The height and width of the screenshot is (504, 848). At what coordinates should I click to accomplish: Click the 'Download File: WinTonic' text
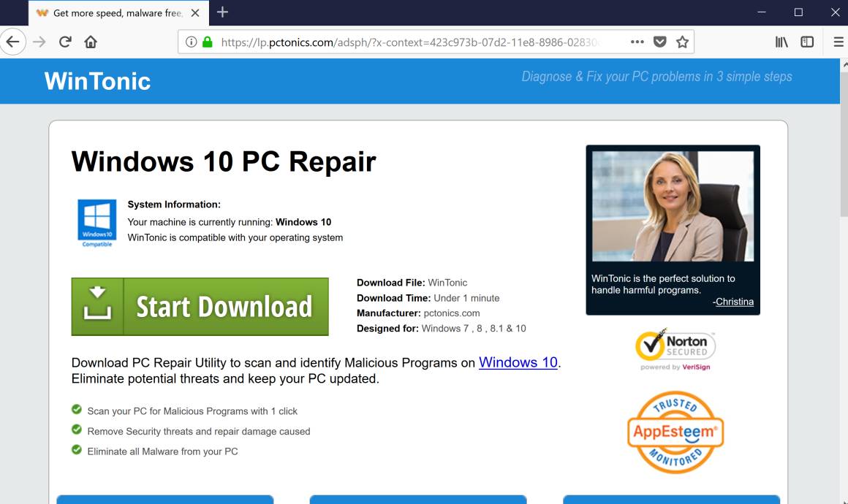412,283
